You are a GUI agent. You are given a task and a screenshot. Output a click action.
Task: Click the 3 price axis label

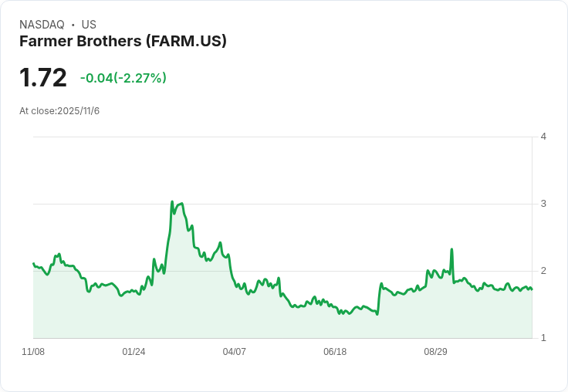543,204
